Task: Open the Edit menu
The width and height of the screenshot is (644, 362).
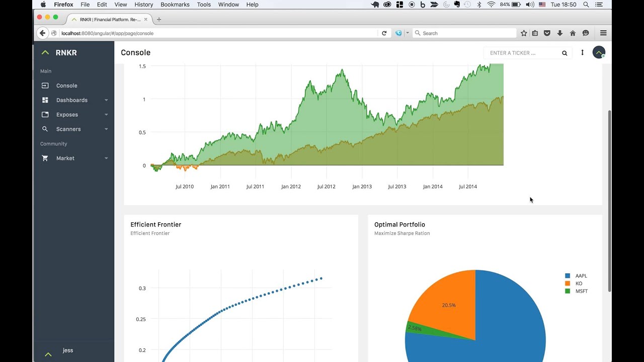Action: pos(102,5)
